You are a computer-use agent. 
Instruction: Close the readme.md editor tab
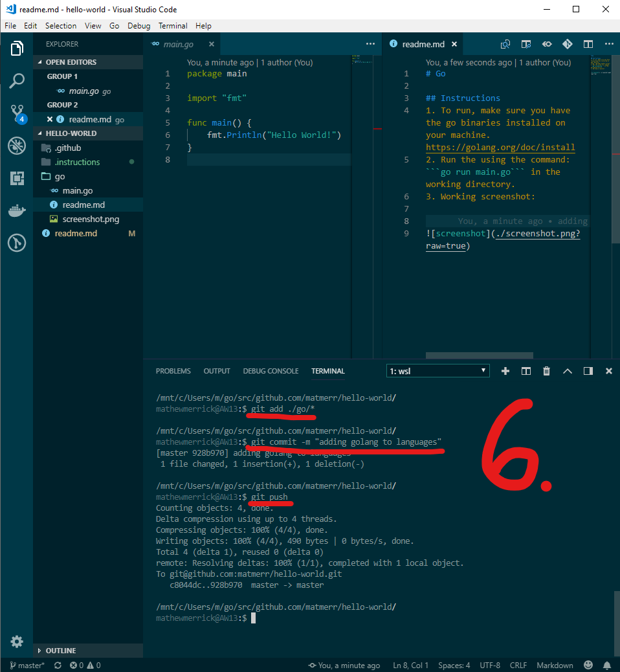point(454,44)
